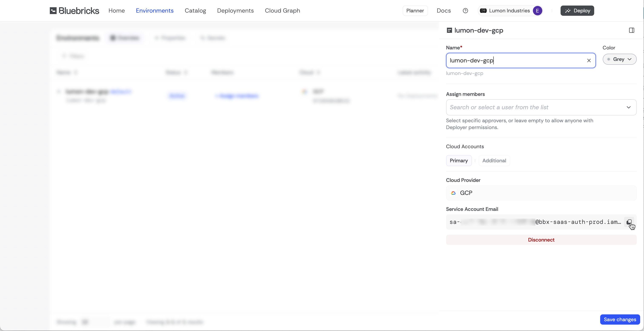Click the Bluebricks logo icon
Viewport: 644px width, 331px height.
[x=53, y=10]
